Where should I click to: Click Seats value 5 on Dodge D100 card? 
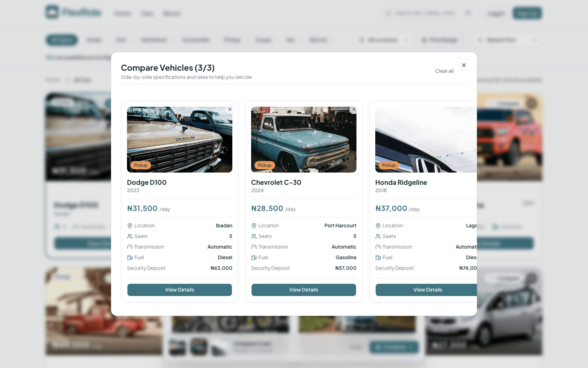tap(231, 236)
